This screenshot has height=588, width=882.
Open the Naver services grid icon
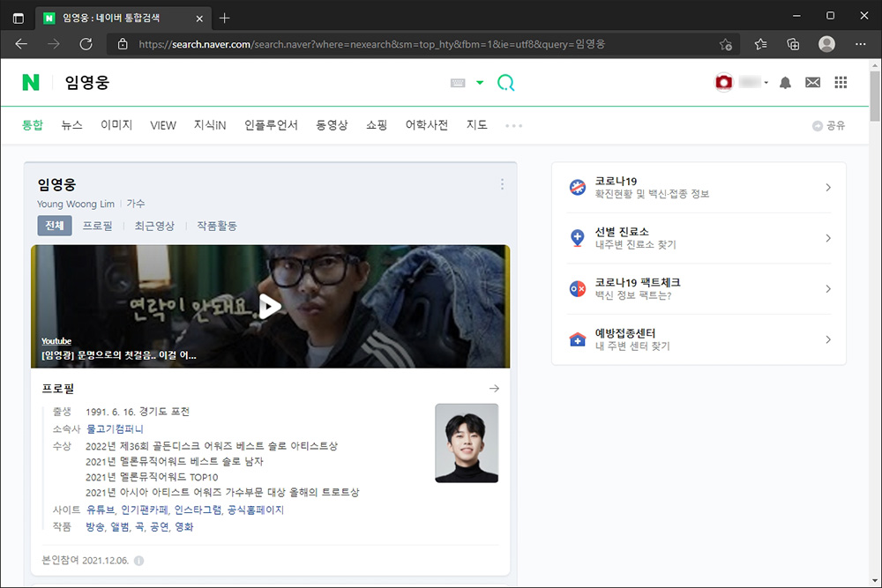click(841, 83)
